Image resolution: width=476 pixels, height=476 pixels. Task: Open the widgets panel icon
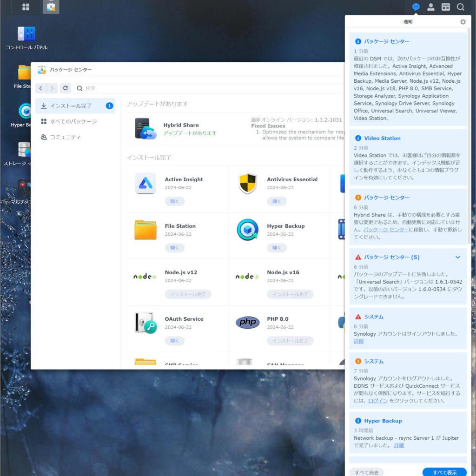446,7
